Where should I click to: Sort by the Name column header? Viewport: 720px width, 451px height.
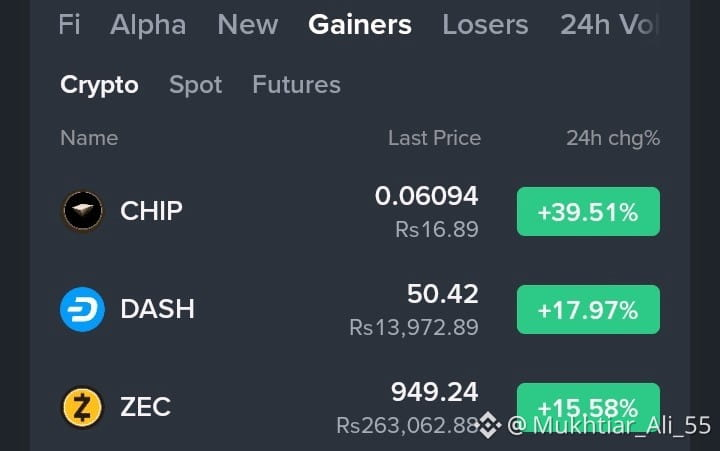click(89, 138)
